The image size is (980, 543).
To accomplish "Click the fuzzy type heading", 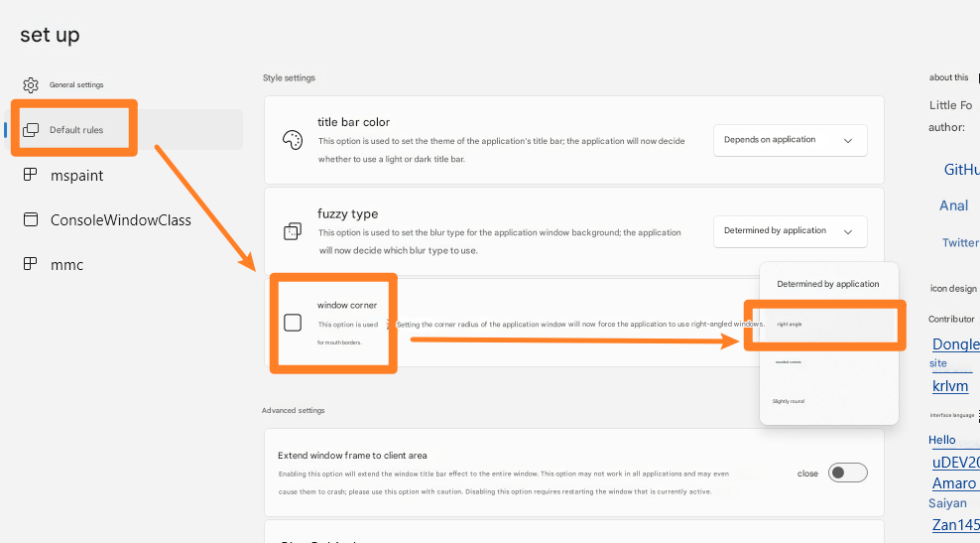I will (347, 214).
